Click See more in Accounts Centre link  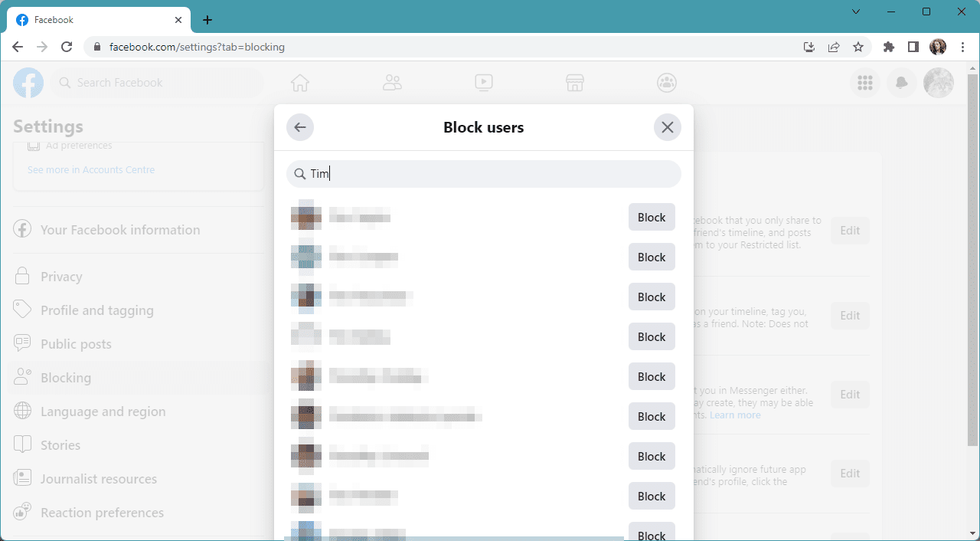pyautogui.click(x=91, y=170)
